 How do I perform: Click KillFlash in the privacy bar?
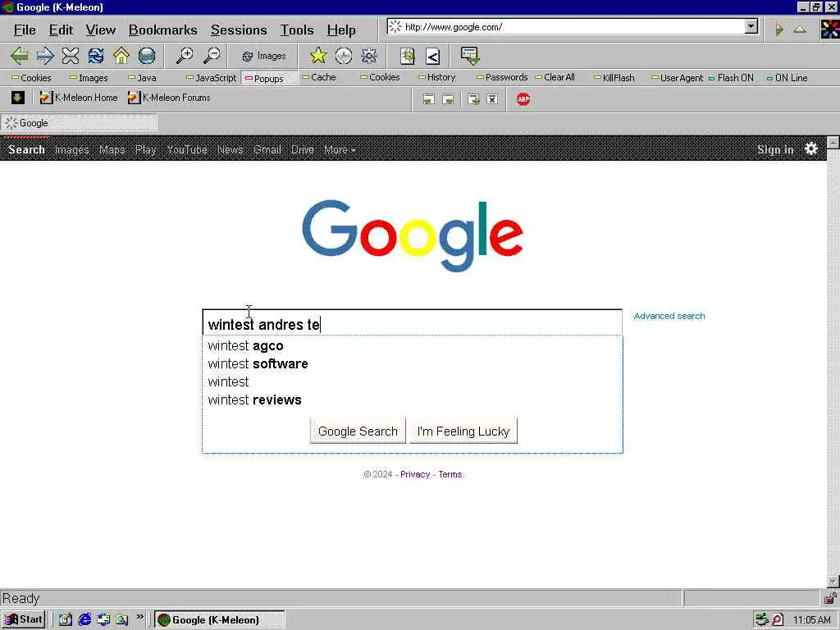tap(614, 78)
